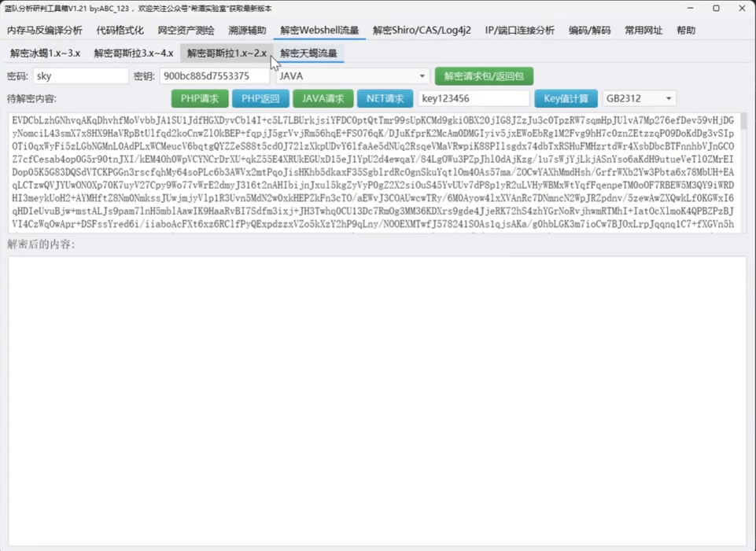Click inside the 待解密内容 ciphertext area
Image resolution: width=756 pixels, height=551 pixels.
(373, 173)
